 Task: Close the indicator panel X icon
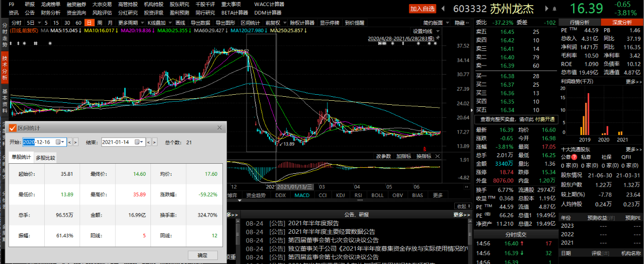(x=438, y=156)
